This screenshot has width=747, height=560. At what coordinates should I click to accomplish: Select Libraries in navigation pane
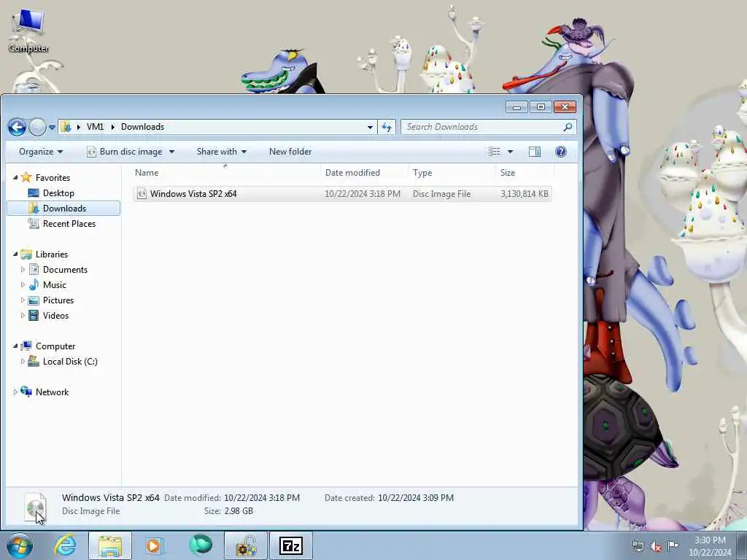point(52,254)
